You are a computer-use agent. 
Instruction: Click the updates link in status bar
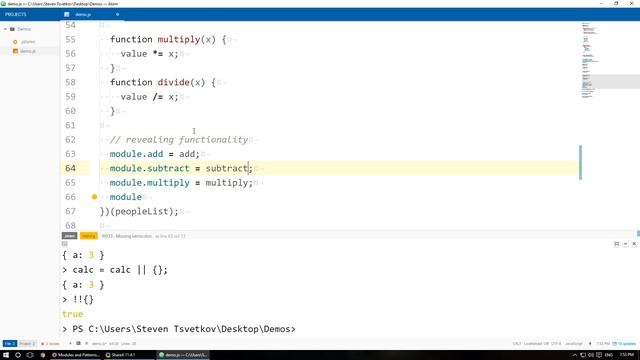(624, 344)
